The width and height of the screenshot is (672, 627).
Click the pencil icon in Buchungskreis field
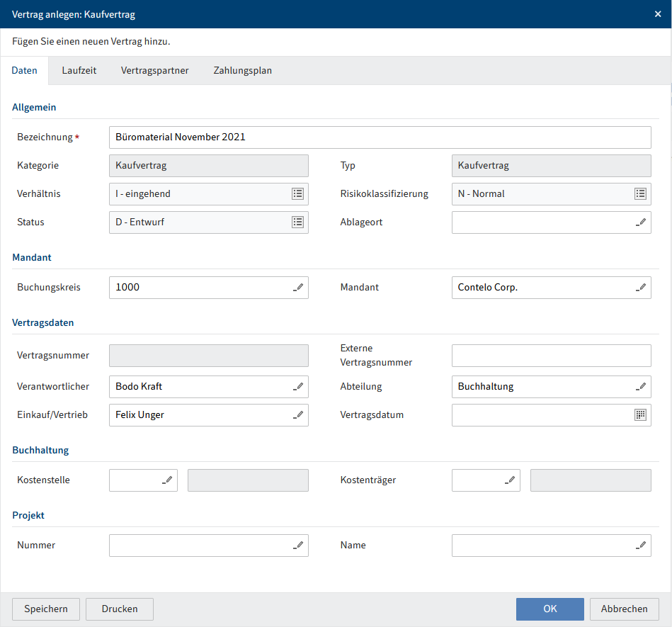298,288
